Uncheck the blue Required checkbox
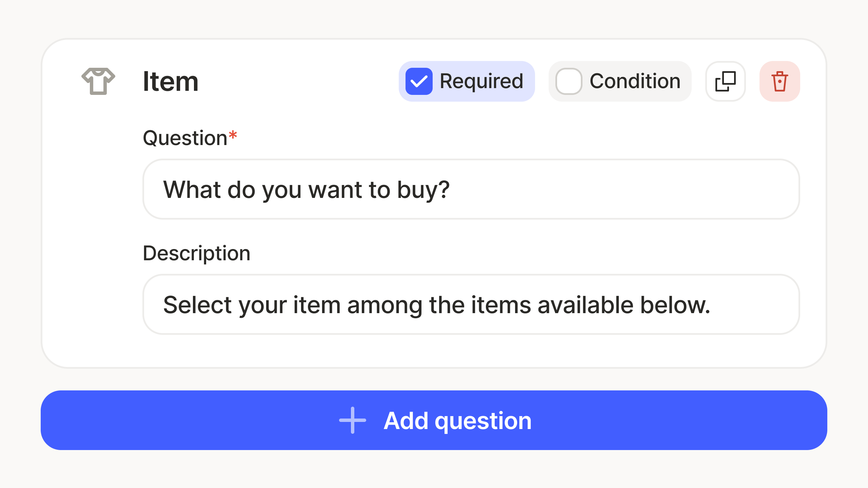 pyautogui.click(x=419, y=81)
